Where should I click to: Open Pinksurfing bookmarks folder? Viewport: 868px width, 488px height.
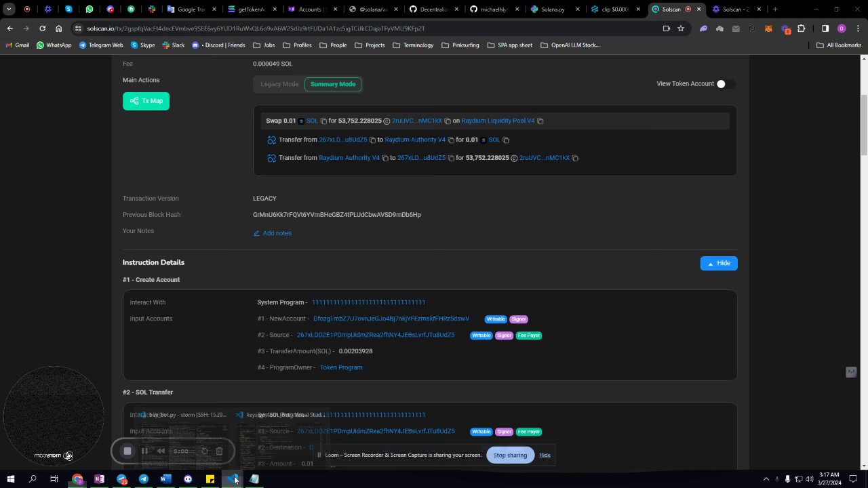click(460, 45)
